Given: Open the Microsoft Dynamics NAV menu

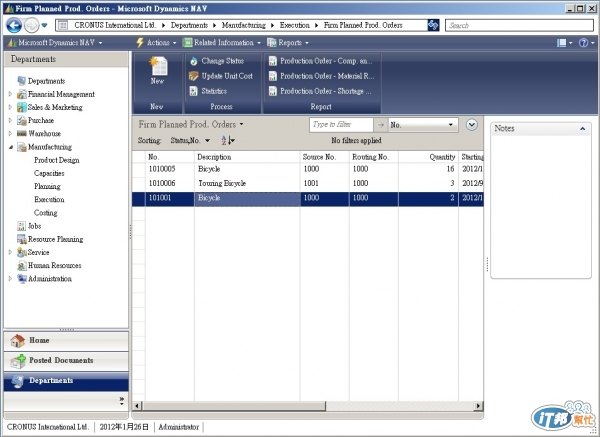Looking at the screenshot, I should (x=55, y=43).
